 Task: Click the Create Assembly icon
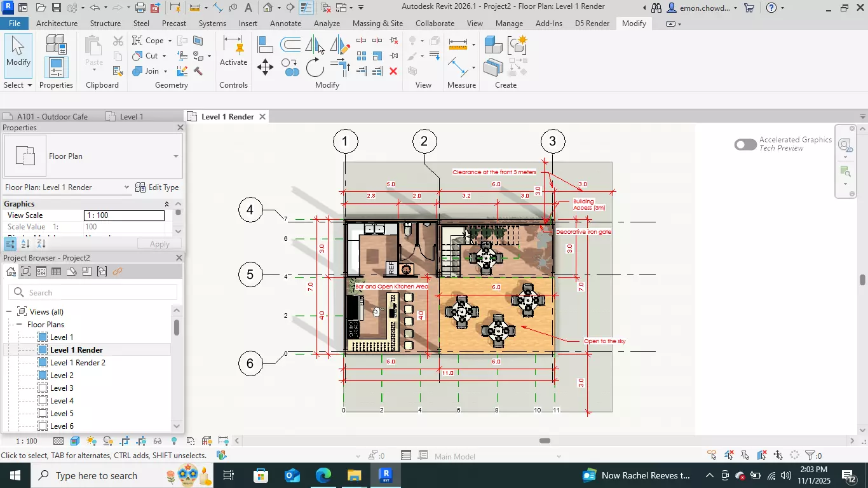[493, 44]
